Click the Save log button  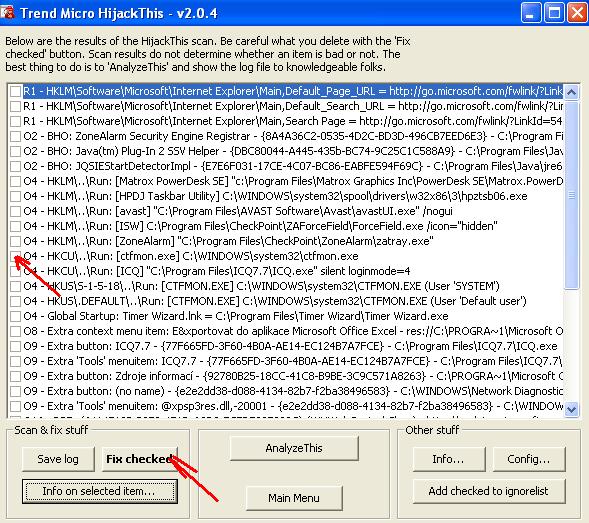(x=58, y=459)
